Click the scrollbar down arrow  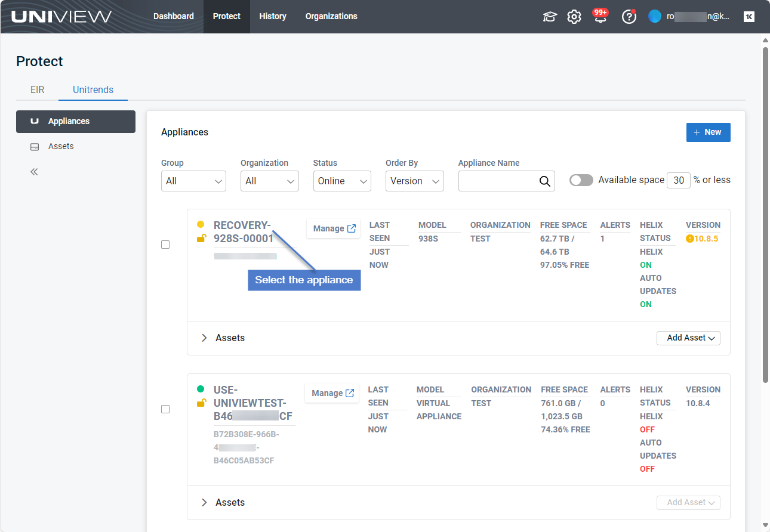(x=765, y=525)
